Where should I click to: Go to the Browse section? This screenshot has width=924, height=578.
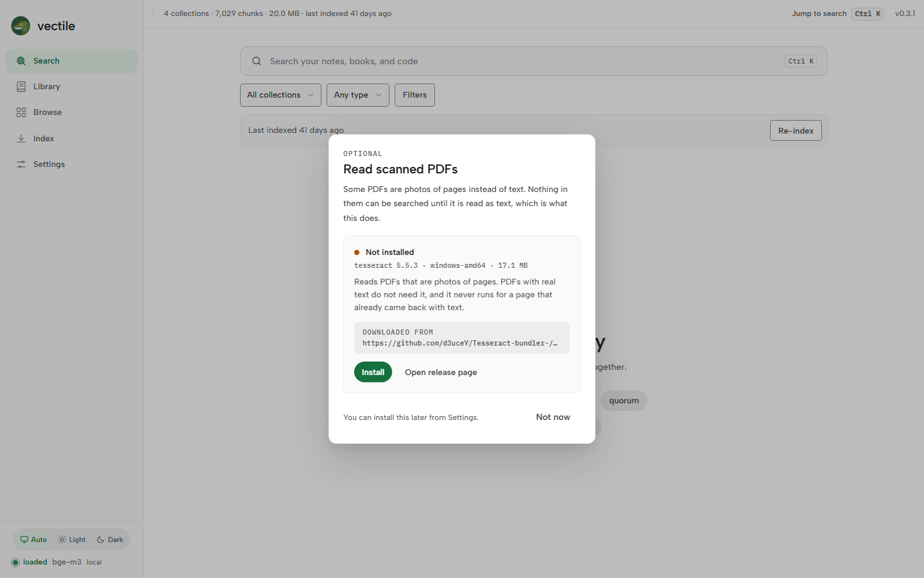coord(71,112)
